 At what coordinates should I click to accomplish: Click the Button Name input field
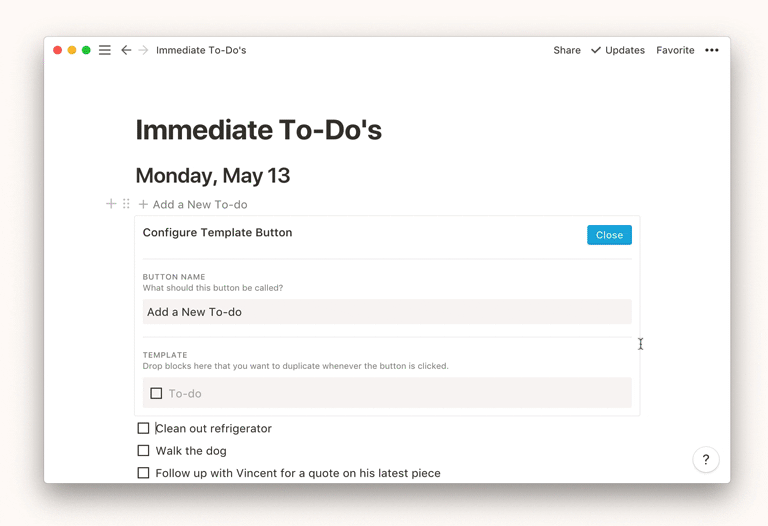(387, 312)
